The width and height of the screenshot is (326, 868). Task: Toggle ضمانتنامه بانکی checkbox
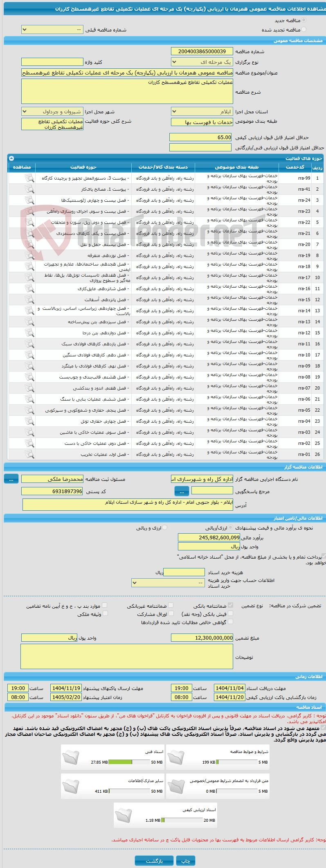[230, 605]
